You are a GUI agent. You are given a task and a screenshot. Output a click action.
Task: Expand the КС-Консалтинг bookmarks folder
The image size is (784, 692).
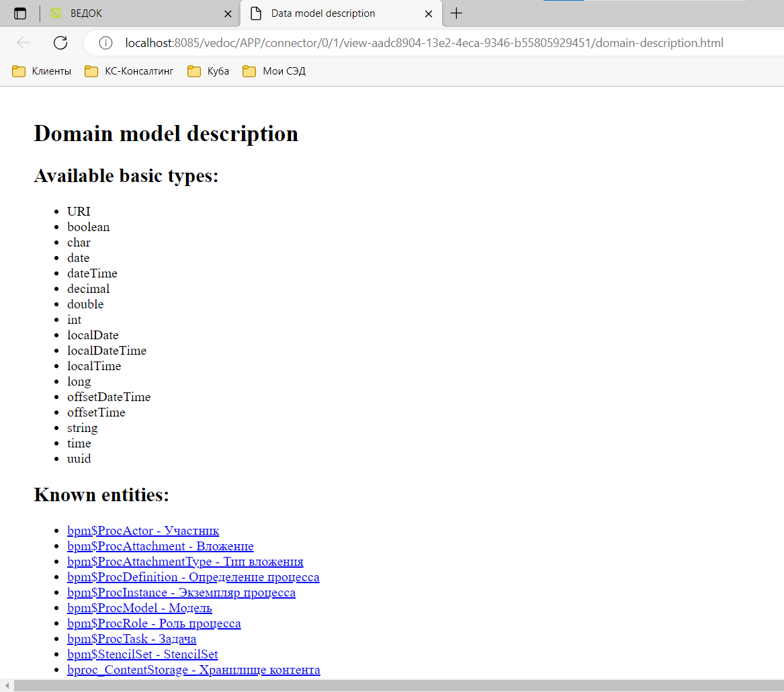click(x=129, y=71)
